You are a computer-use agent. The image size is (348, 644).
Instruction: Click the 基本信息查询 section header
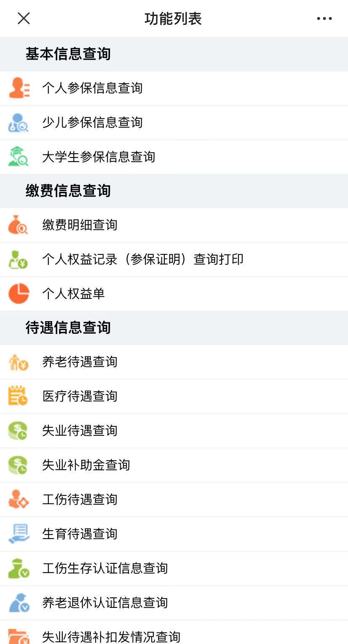tap(68, 54)
